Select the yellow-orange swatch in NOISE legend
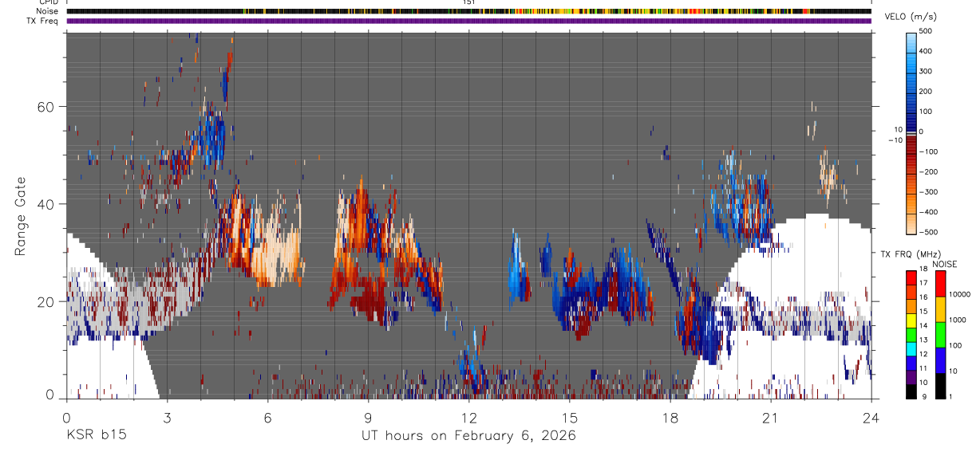980x452 pixels. (940, 308)
